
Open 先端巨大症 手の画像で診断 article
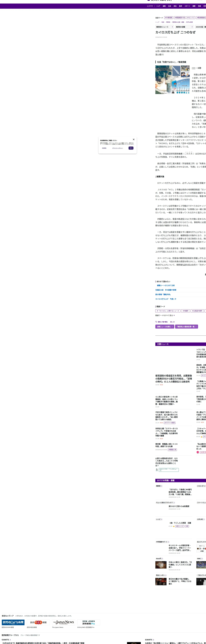click(x=166, y=290)
